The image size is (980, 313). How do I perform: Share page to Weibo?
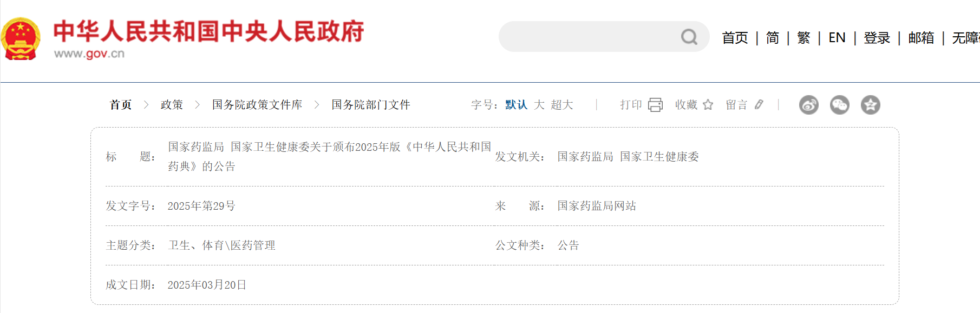click(809, 105)
